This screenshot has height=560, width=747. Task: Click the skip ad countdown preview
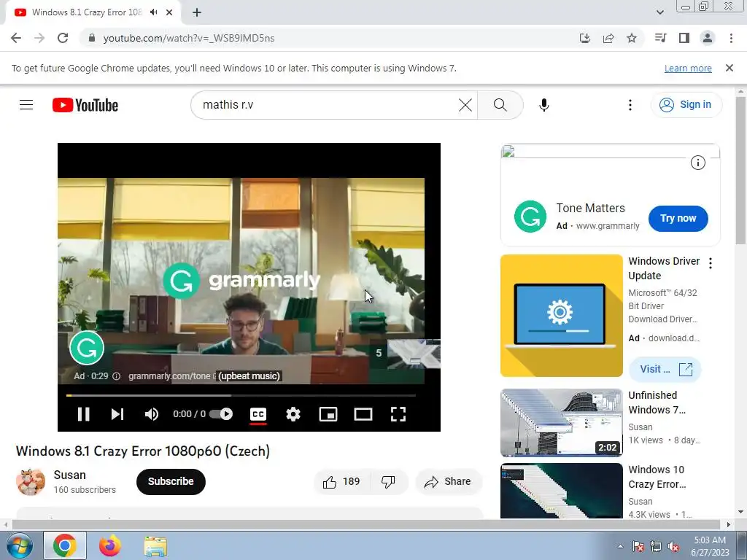pyautogui.click(x=405, y=354)
